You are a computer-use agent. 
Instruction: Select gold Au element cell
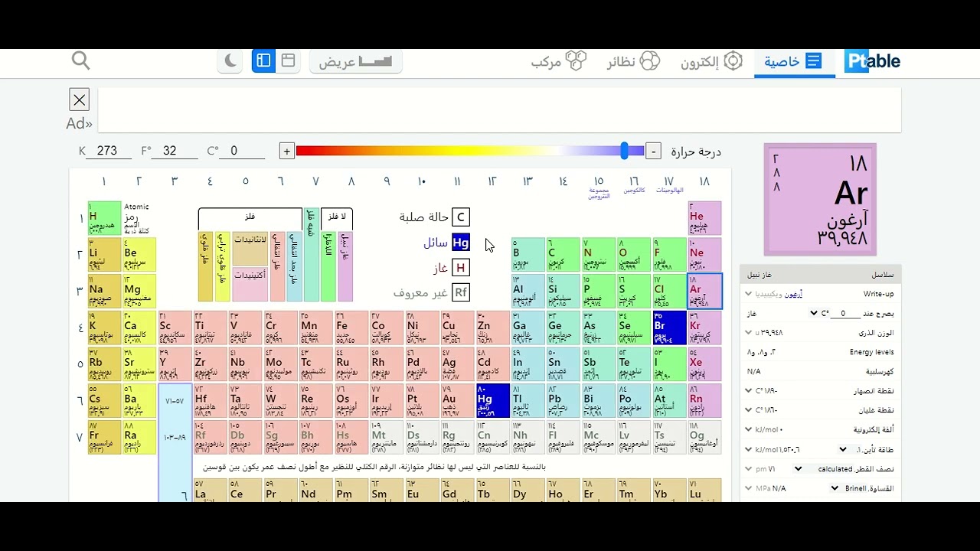(x=457, y=400)
